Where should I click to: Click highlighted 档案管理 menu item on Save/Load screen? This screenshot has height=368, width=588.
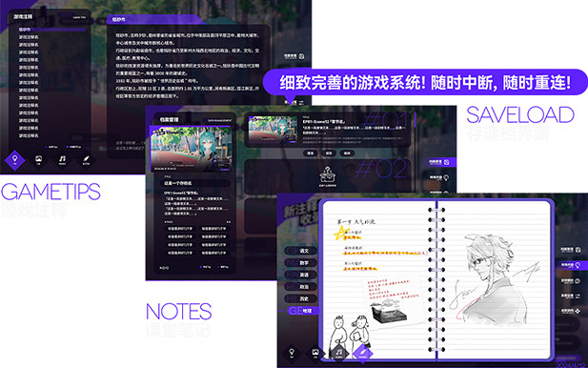pyautogui.click(x=439, y=162)
